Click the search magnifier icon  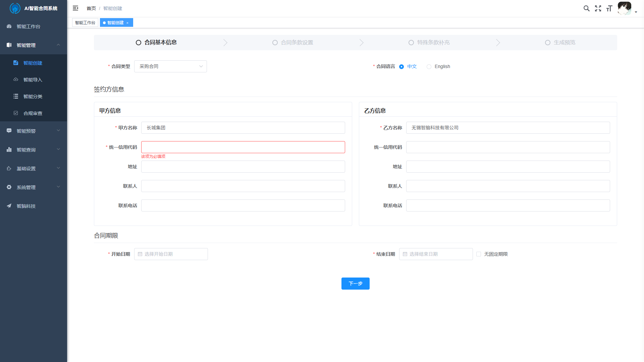point(586,8)
